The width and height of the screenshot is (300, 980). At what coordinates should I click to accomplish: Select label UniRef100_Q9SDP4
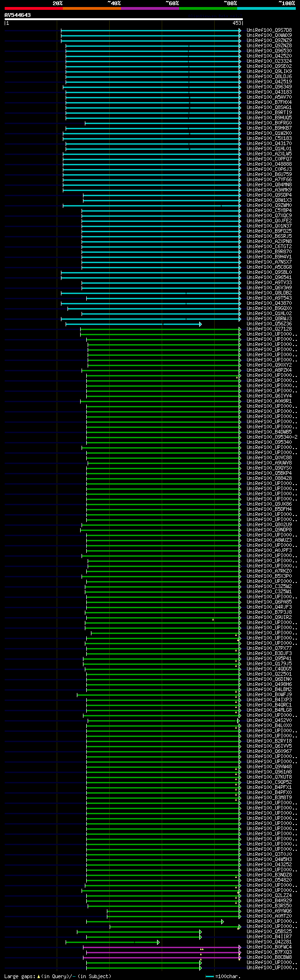tap(269, 195)
